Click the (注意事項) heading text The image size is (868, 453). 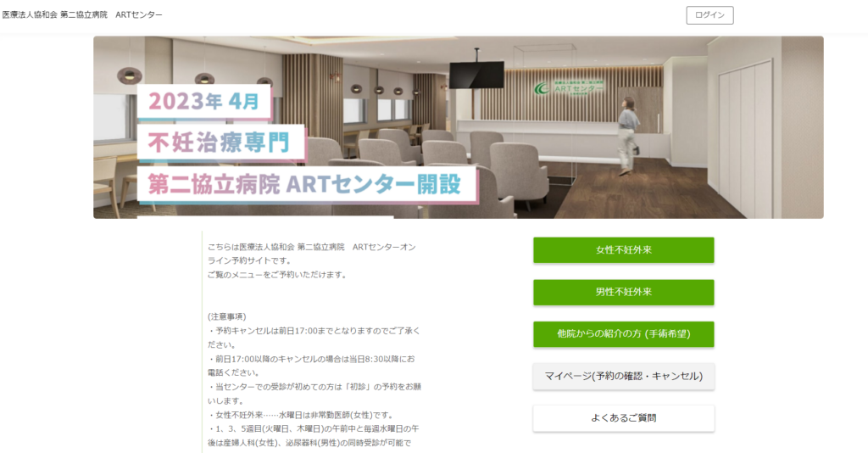227,316
